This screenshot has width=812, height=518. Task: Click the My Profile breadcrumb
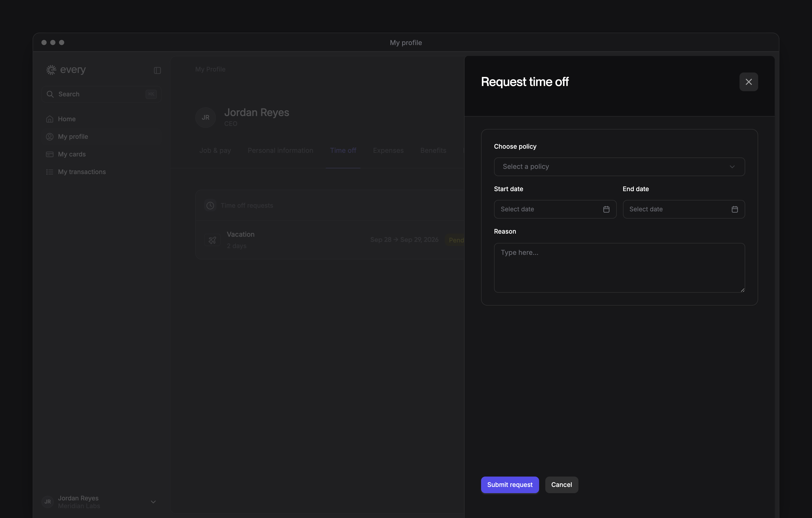click(x=210, y=69)
